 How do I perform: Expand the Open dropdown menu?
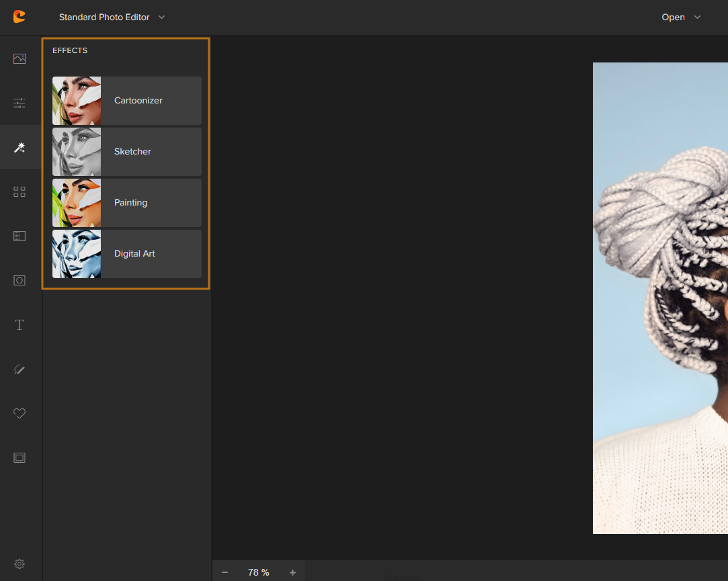[681, 17]
